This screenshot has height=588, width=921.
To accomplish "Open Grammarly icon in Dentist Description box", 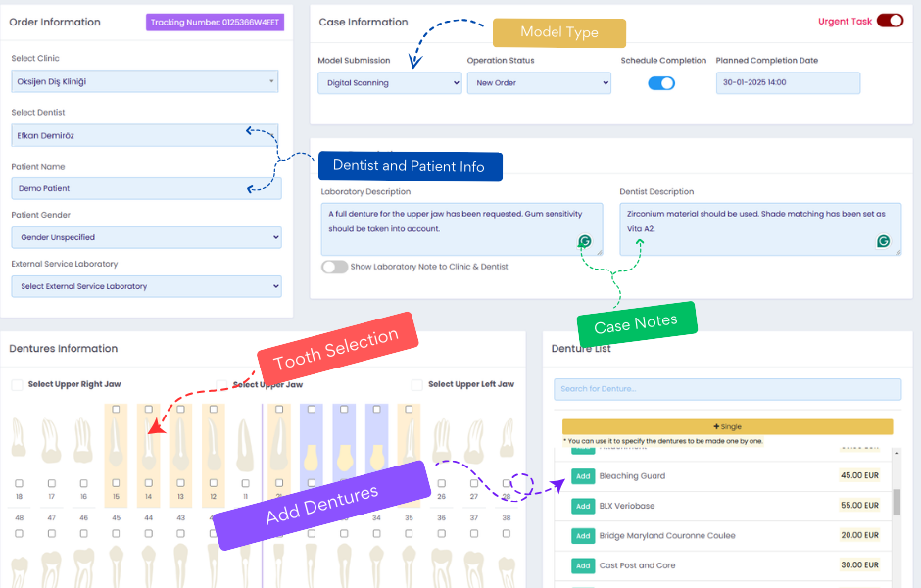I will coord(884,242).
